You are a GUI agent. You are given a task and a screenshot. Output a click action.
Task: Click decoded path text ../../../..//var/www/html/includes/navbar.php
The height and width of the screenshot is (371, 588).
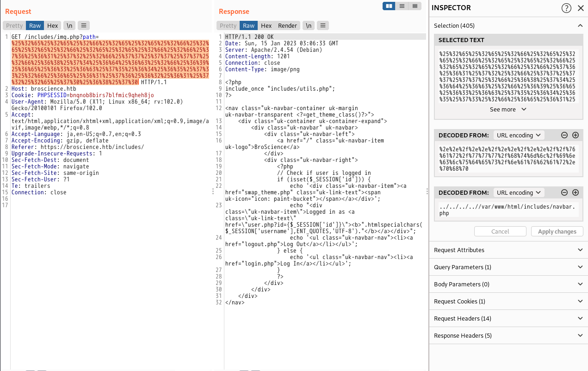click(x=508, y=210)
